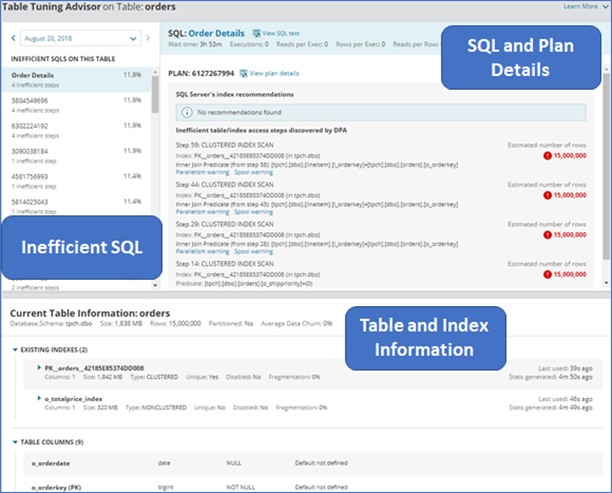Click Spool warning under Step 59

pyautogui.click(x=253, y=172)
